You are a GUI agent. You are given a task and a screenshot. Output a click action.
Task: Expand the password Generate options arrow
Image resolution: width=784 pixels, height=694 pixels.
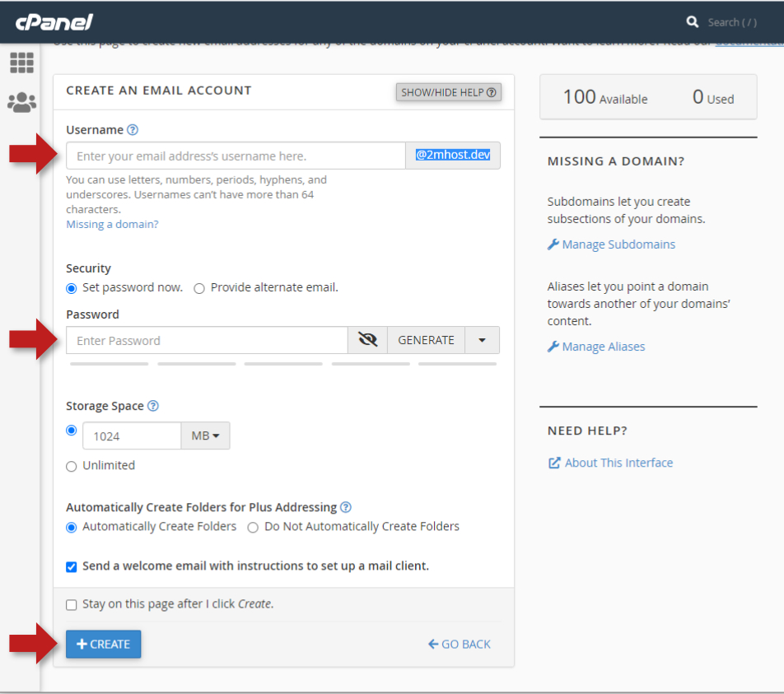[482, 340]
